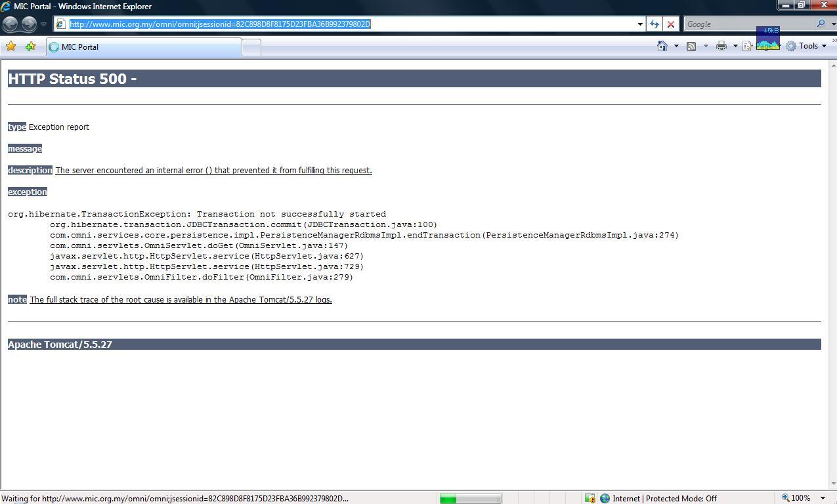Click the Print icon in toolbar
This screenshot has width=837, height=504.
tap(721, 46)
